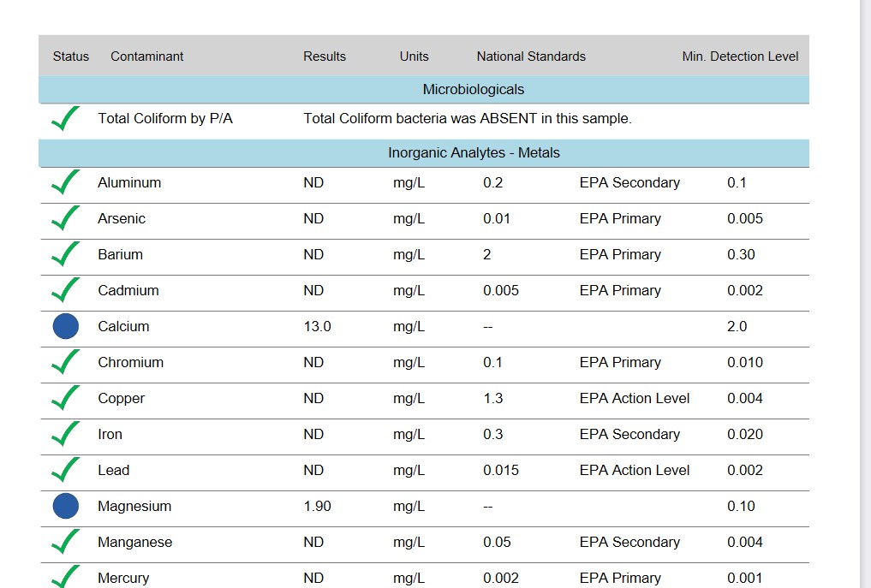
Task: Click the Inorganic Analytes - Metals heading
Action: coord(474,152)
